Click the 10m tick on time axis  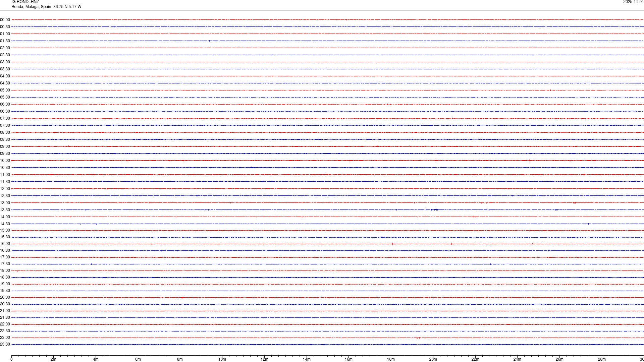(222, 359)
